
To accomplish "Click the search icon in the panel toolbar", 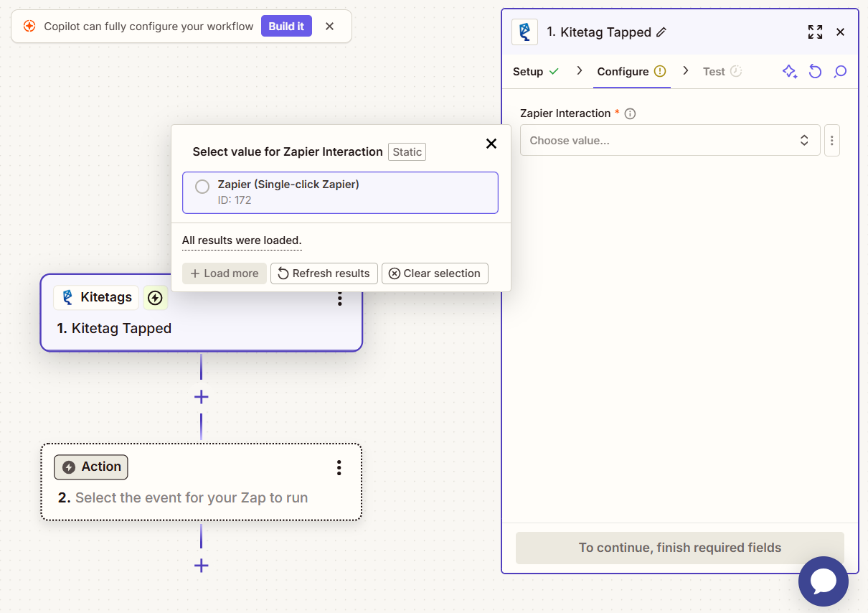I will pos(840,72).
